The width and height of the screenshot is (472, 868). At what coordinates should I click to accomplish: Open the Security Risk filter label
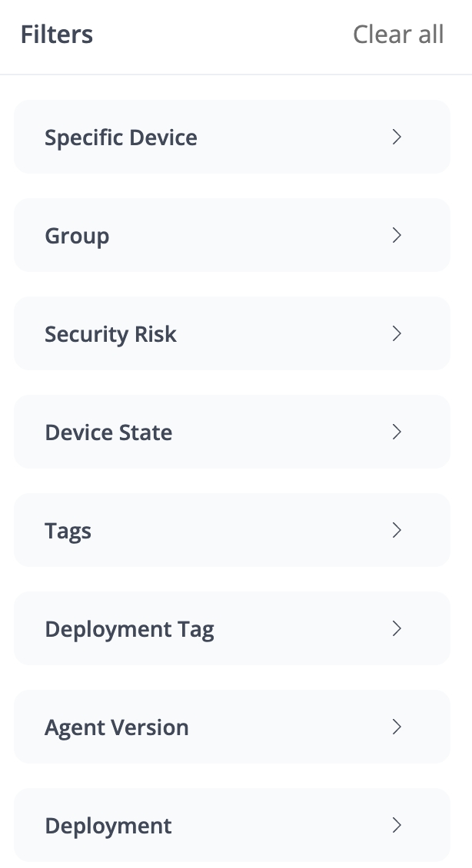pos(111,334)
